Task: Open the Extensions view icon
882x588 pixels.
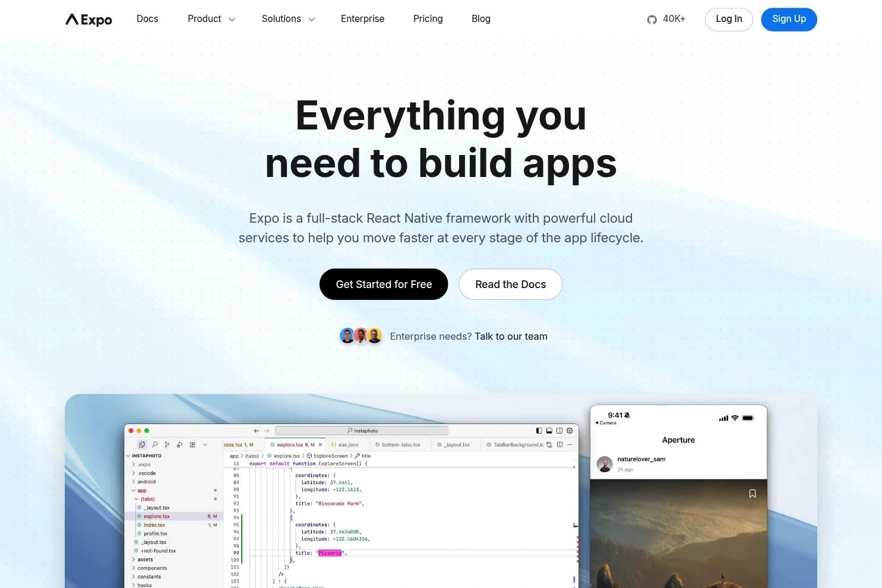Action: (x=192, y=444)
